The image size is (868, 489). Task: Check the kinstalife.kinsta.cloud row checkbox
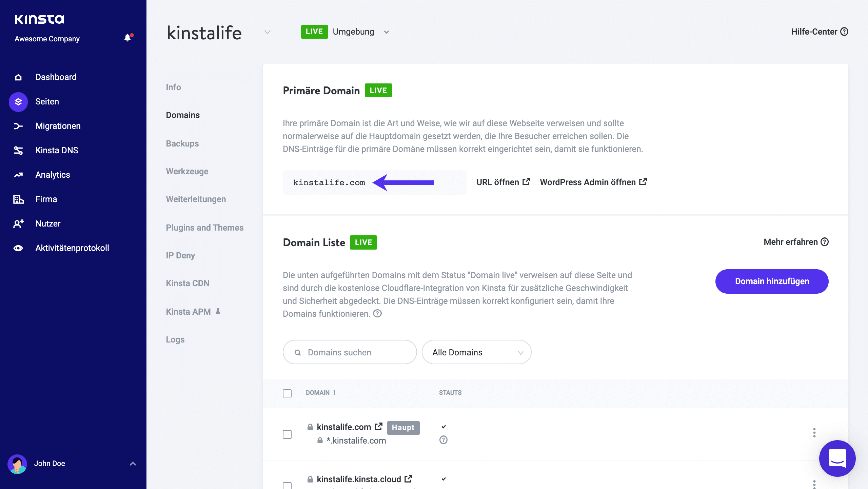point(287,486)
